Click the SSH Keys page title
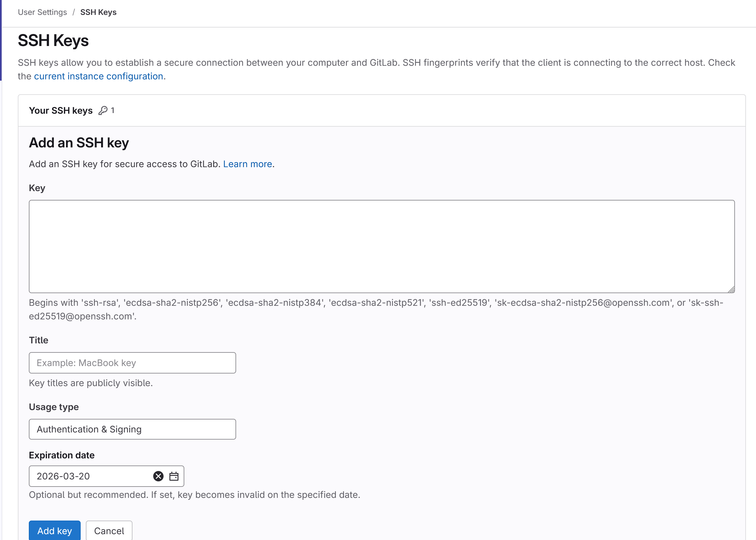756x540 pixels. (53, 40)
